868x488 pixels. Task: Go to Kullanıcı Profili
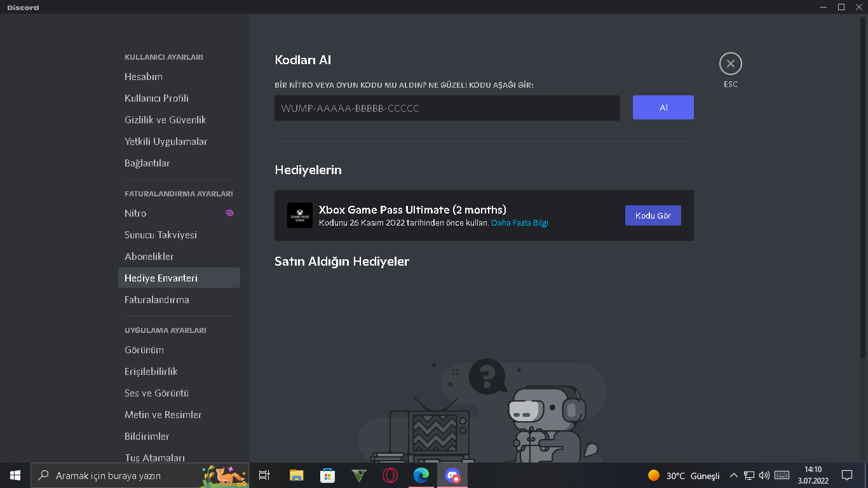pyautogui.click(x=179, y=98)
